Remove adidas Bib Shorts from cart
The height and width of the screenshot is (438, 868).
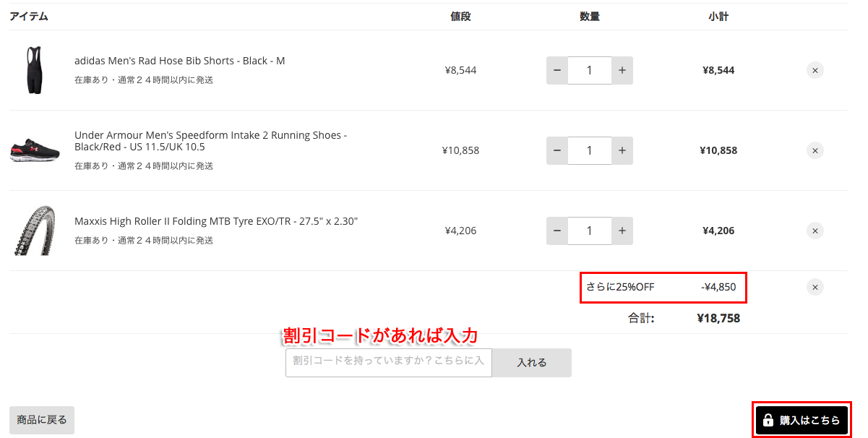(815, 70)
